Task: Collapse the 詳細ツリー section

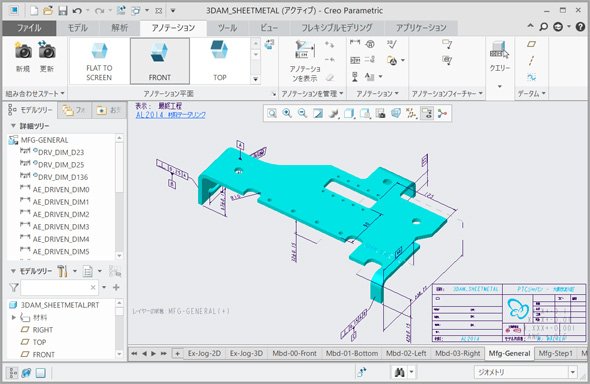Action: [13, 126]
